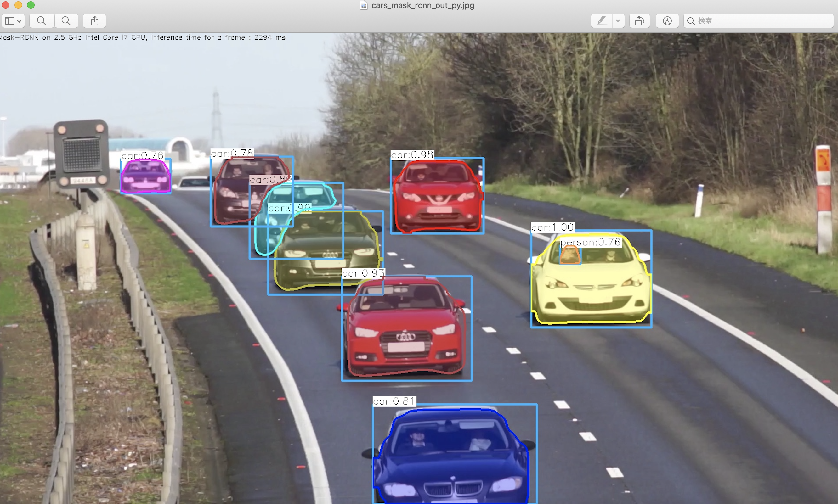
Task: Minimize the window with the yellow button
Action: point(18,5)
